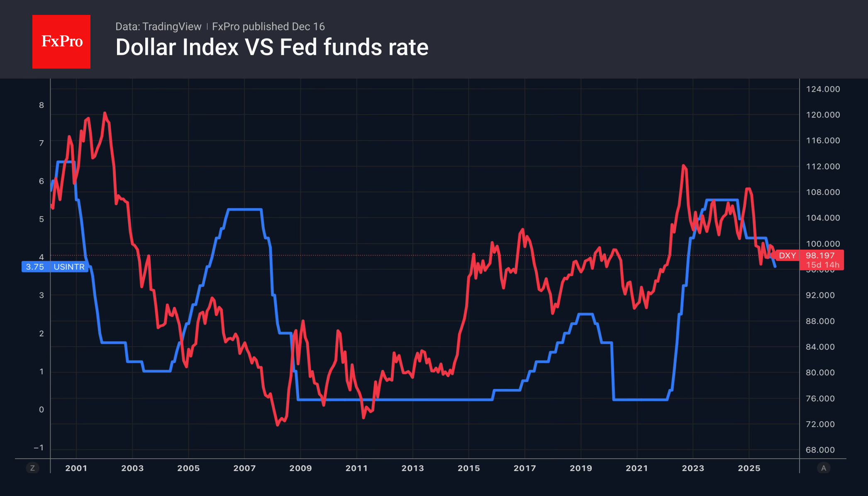Click the blue USINTR series label
The image size is (868, 496).
point(69,267)
